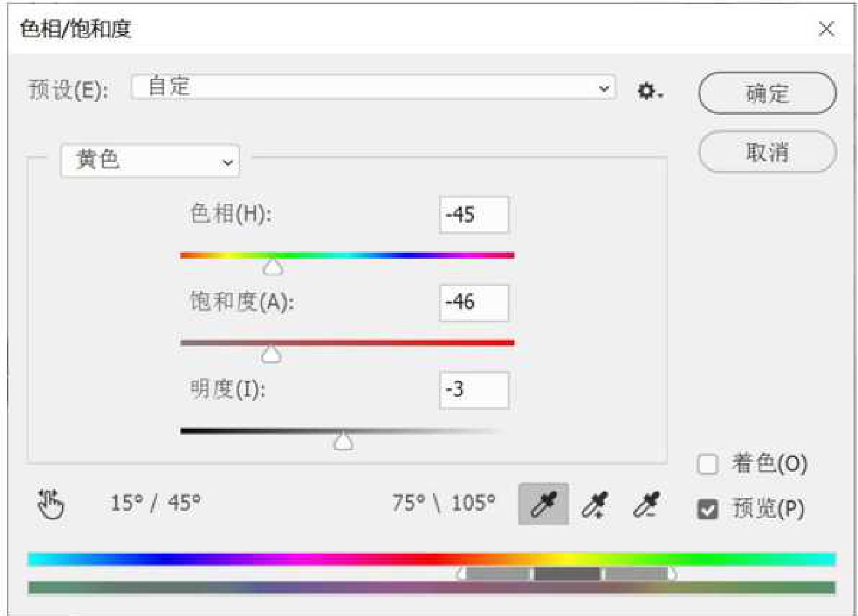This screenshot has height=616, width=858.
Task: Uncheck the 预览 (Preview) checkbox
Action: point(708,509)
